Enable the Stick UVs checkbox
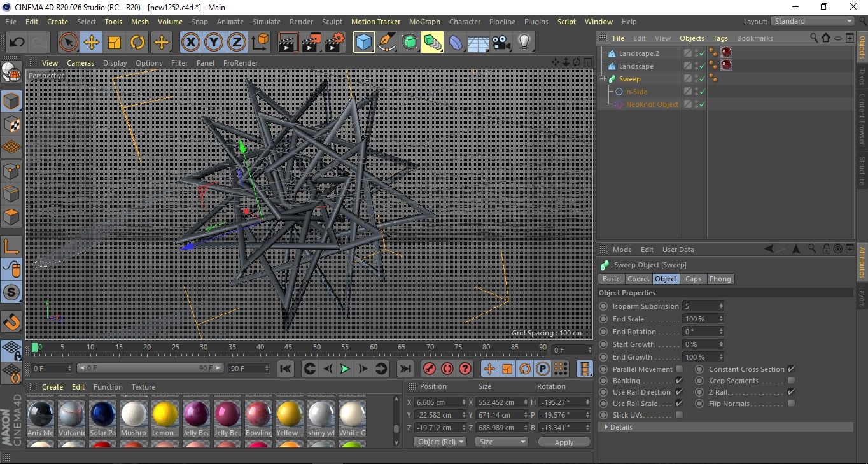The image size is (868, 464). point(679,415)
